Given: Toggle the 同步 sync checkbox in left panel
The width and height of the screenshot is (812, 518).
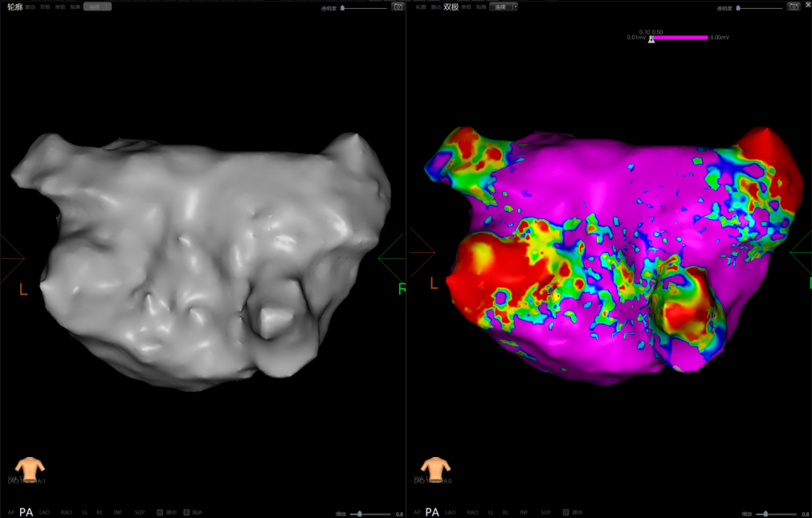Looking at the screenshot, I should coord(186,512).
